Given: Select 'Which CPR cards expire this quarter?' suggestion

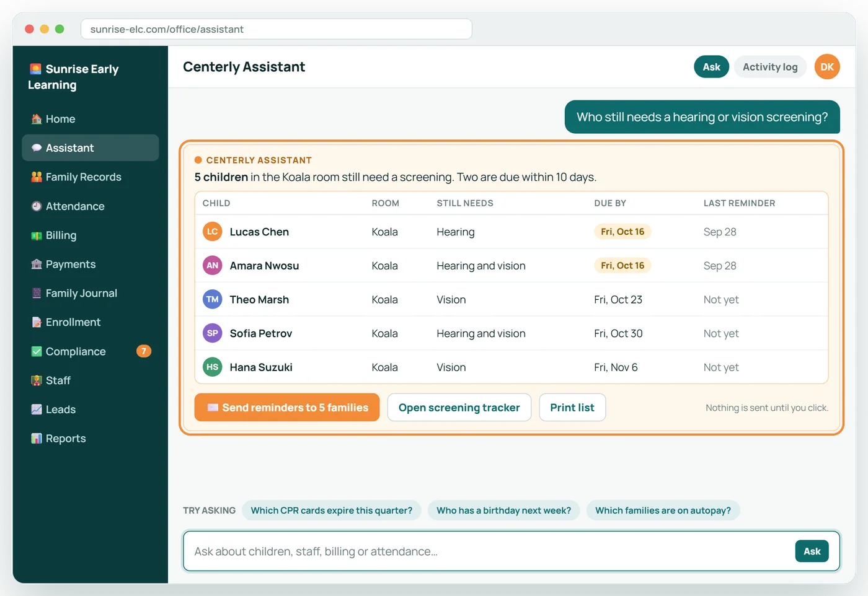Looking at the screenshot, I should (x=332, y=511).
